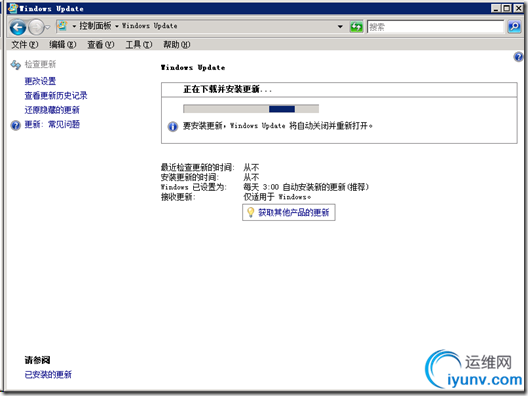
Task: Open the 帮助(H) menu
Action: pyautogui.click(x=176, y=44)
